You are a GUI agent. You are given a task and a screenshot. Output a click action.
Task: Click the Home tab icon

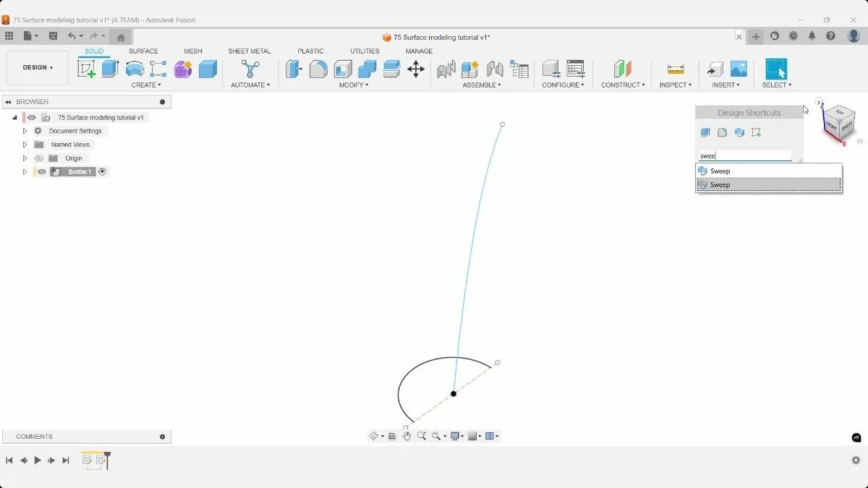pyautogui.click(x=121, y=37)
